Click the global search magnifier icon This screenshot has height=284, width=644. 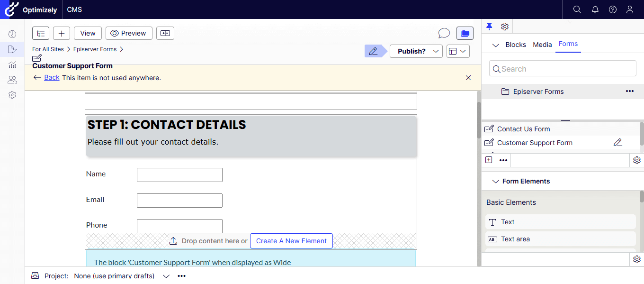[577, 9]
